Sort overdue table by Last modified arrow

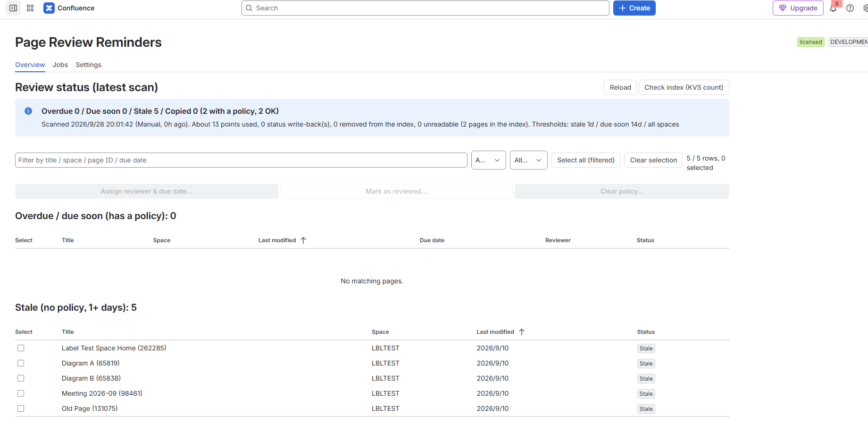click(x=303, y=240)
